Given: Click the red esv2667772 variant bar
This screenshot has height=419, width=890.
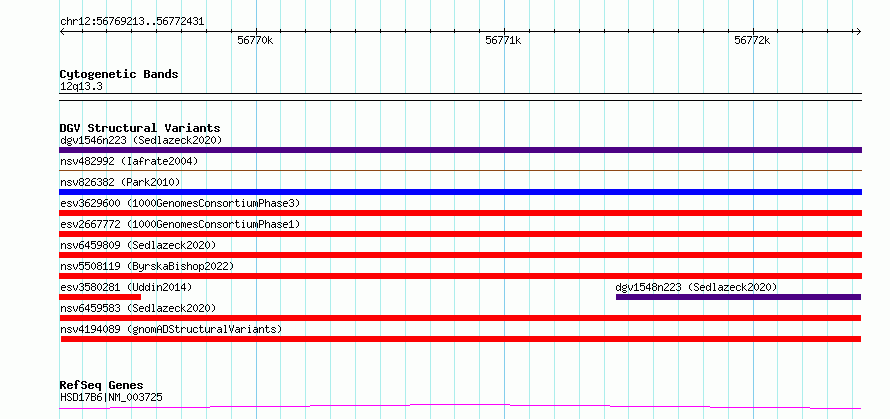Looking at the screenshot, I should [460, 234].
